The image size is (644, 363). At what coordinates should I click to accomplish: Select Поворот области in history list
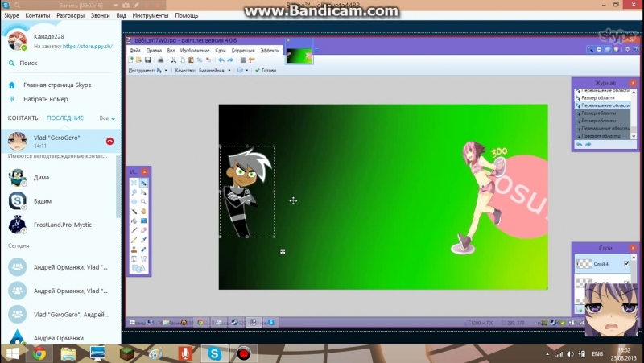coord(602,136)
